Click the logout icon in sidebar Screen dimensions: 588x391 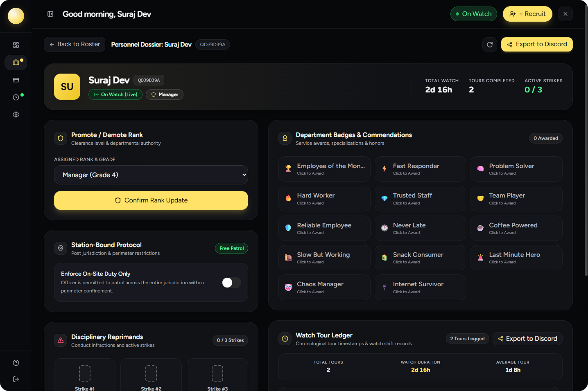coord(16,379)
